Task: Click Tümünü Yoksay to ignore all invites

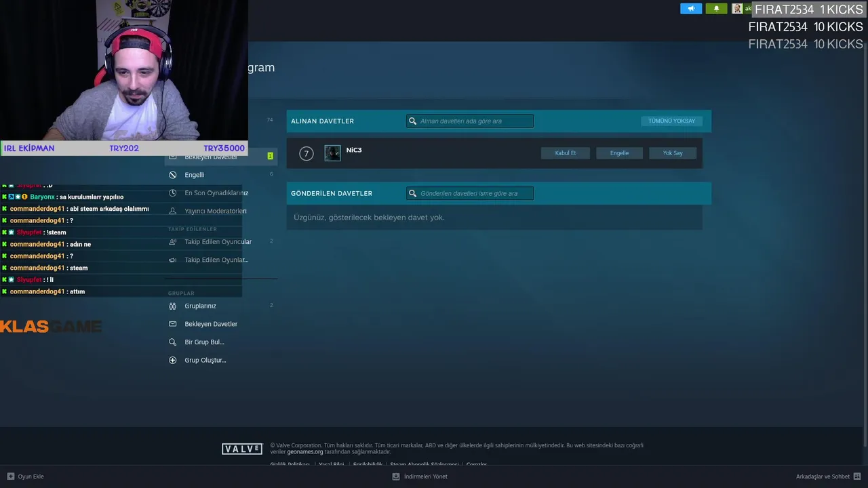Action: [x=671, y=121]
